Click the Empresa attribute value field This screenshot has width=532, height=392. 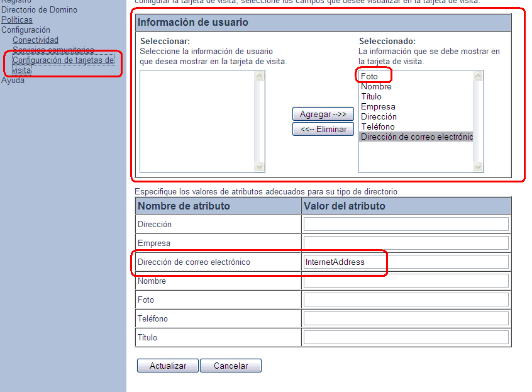[406, 243]
